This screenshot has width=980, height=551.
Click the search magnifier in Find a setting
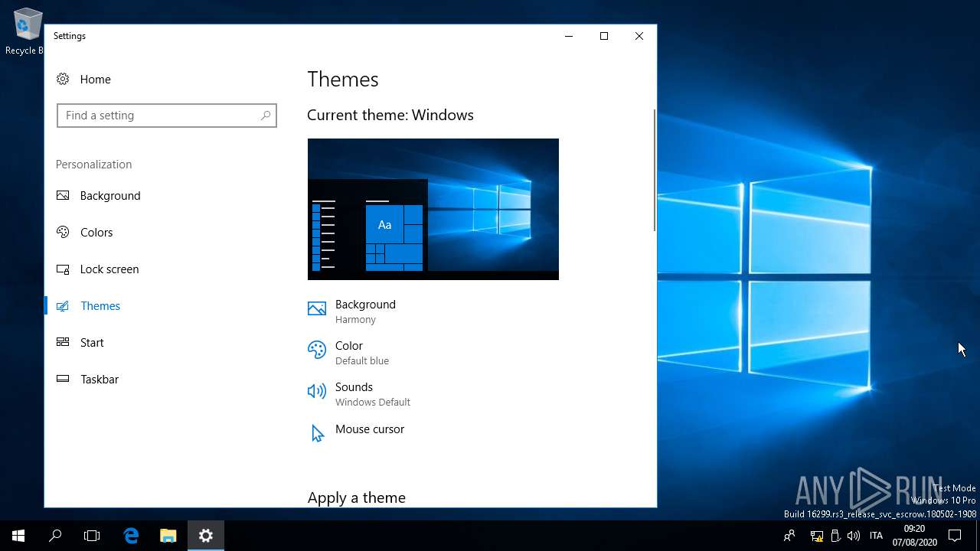coord(266,116)
